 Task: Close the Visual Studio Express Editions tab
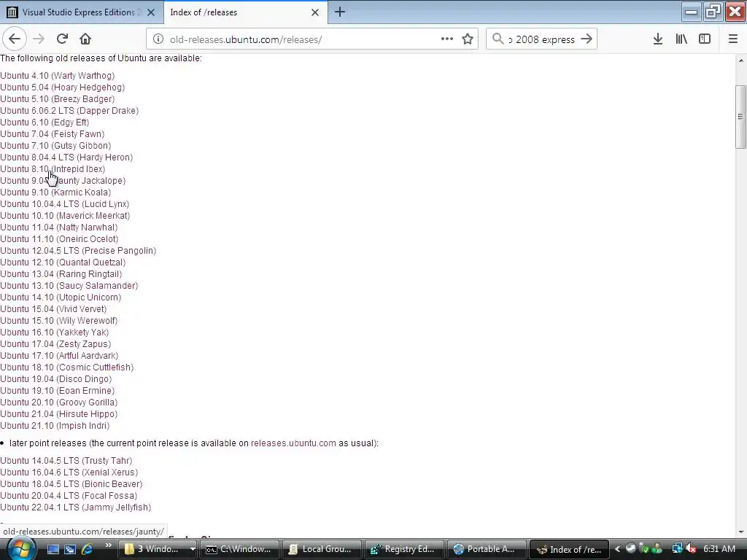click(151, 12)
